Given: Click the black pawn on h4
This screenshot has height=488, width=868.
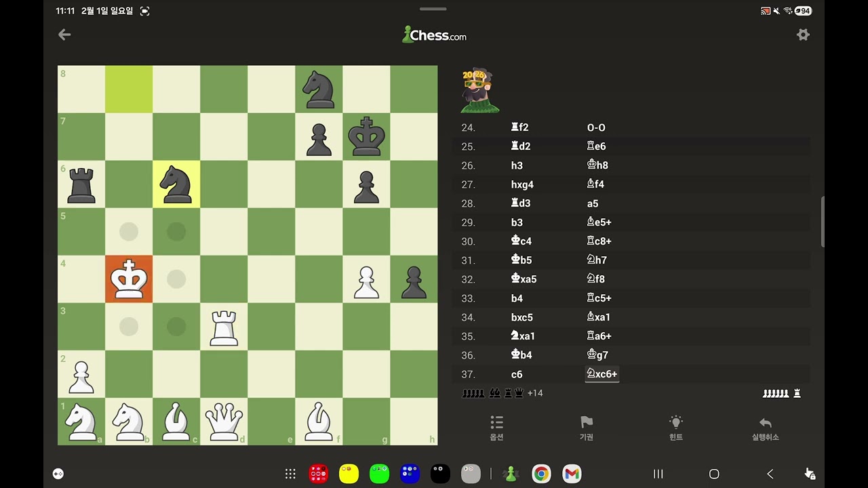Looking at the screenshot, I should coord(414,279).
